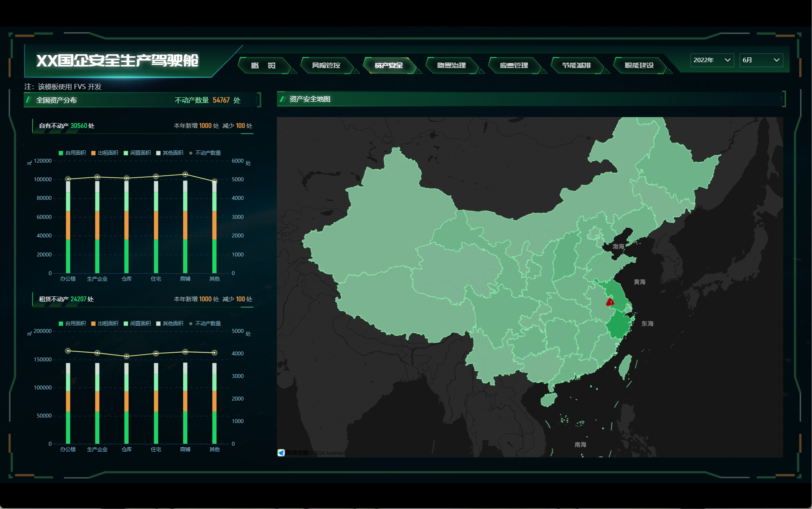Click the red warning marker on map
Image resolution: width=812 pixels, height=509 pixels.
click(610, 302)
